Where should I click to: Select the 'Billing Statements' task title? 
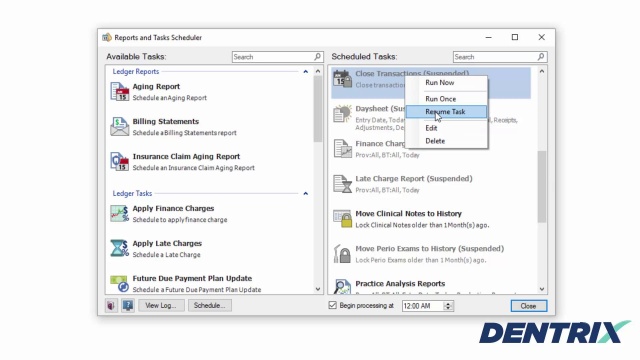[x=165, y=122]
